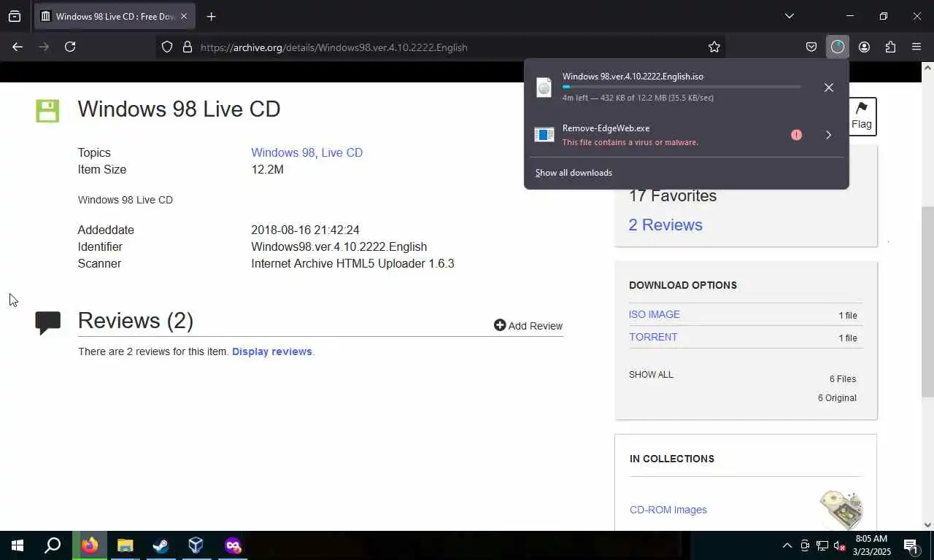This screenshot has height=560, width=934.
Task: Click the Item Size value 12.2M
Action: 267,169
